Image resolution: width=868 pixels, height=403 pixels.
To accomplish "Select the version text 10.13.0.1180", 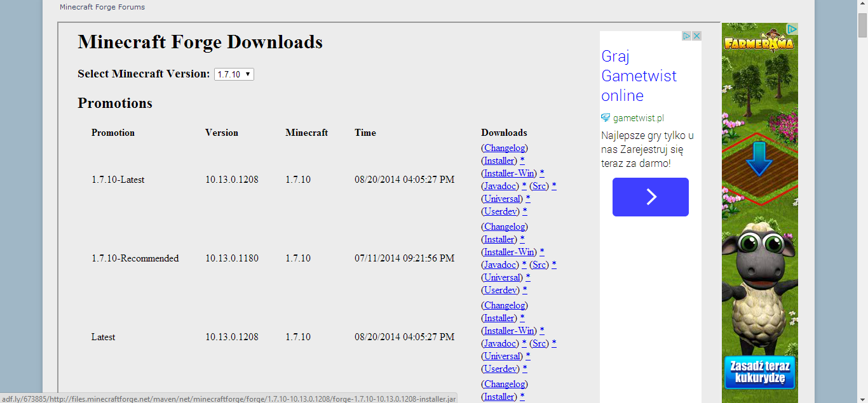I will (232, 258).
